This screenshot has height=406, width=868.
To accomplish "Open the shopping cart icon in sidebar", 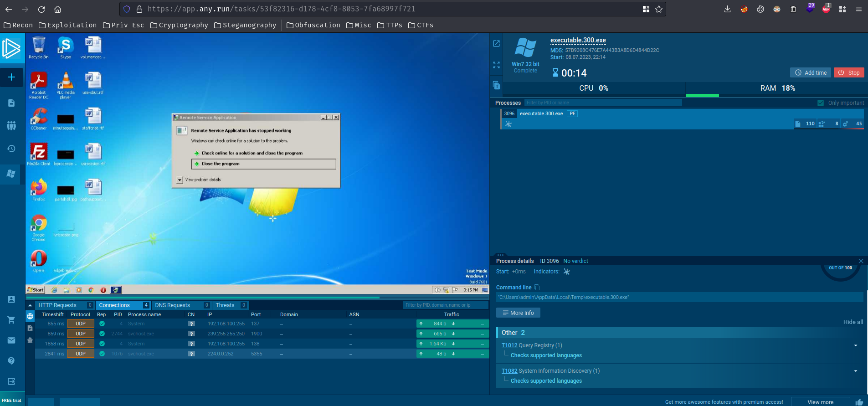I will tap(11, 320).
